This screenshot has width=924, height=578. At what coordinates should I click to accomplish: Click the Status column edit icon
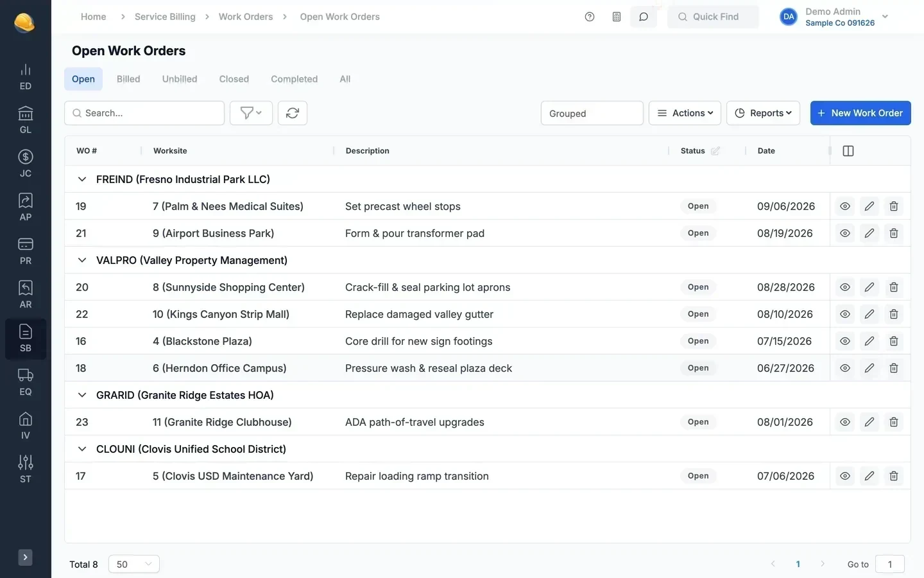pos(715,151)
